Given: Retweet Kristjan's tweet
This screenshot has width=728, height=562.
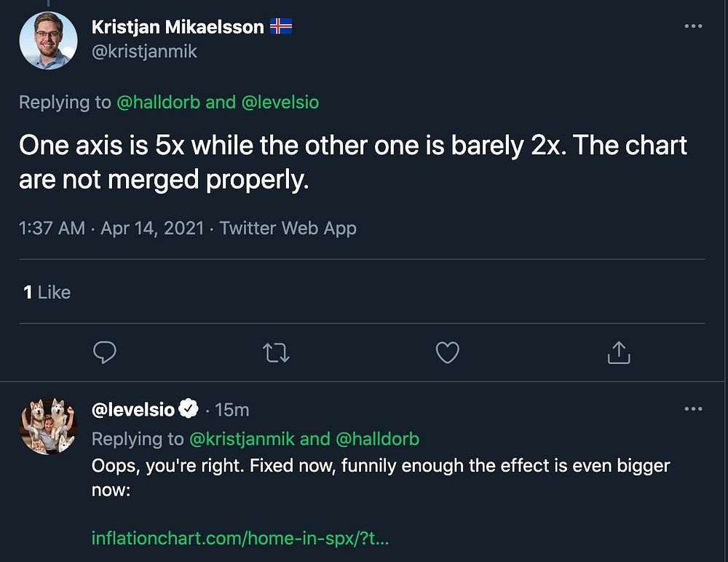Looking at the screenshot, I should 276,353.
